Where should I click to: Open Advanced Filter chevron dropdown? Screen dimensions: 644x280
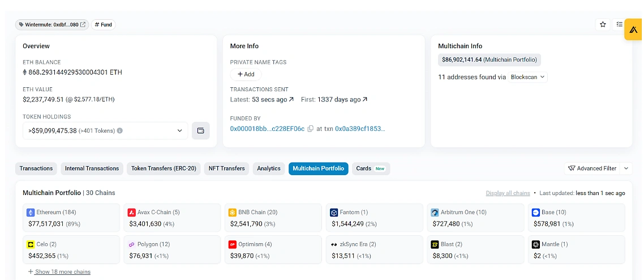pyautogui.click(x=626, y=168)
